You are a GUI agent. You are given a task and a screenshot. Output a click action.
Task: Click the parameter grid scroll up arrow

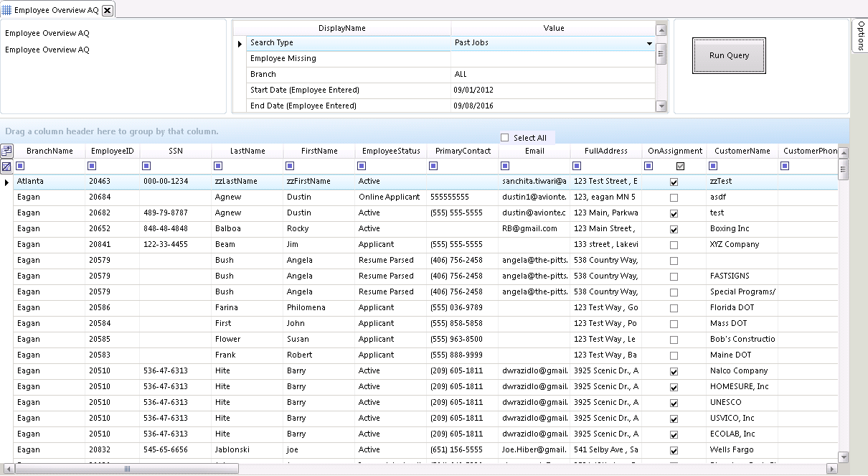[661, 30]
